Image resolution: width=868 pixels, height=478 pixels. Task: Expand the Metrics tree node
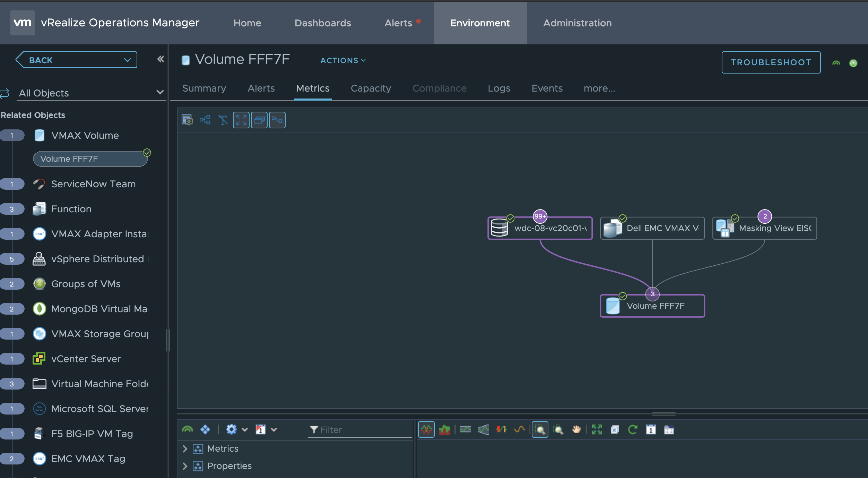[185, 449]
